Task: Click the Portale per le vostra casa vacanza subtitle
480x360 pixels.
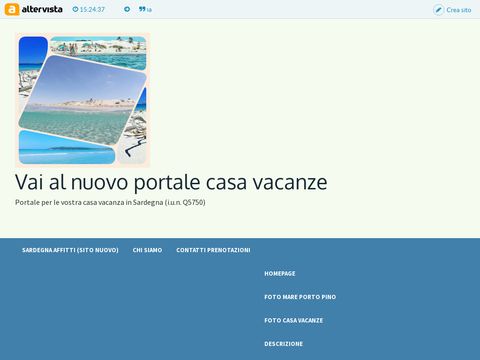Action: tap(110, 202)
